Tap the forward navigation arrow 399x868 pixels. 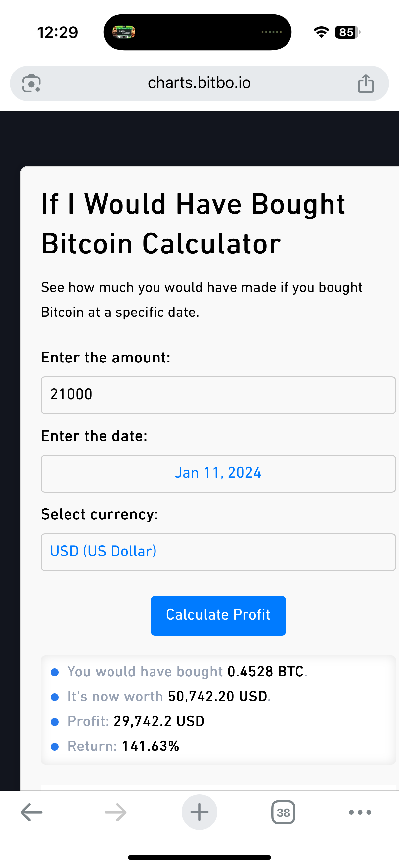pos(115,812)
